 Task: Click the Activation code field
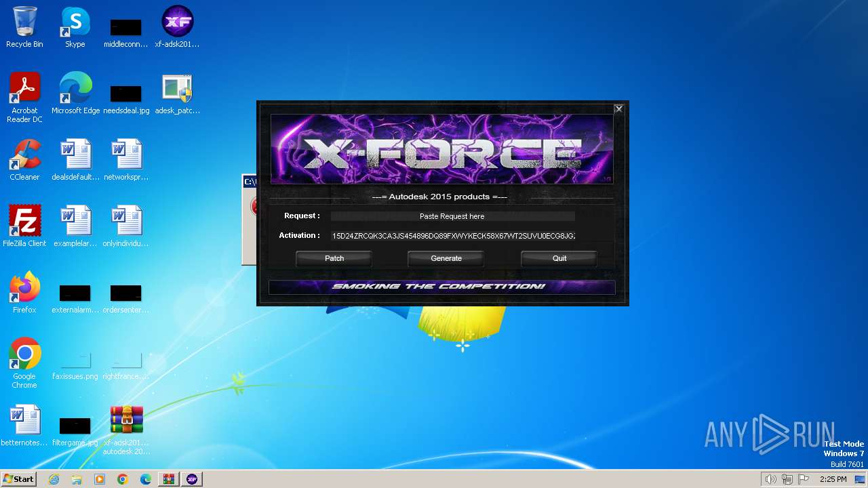[452, 236]
